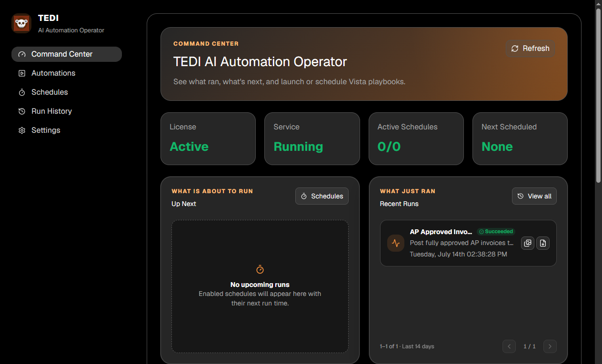Click the '1–1 of 1 · Last 14 days' text
Image resolution: width=602 pixels, height=364 pixels.
[x=407, y=346]
